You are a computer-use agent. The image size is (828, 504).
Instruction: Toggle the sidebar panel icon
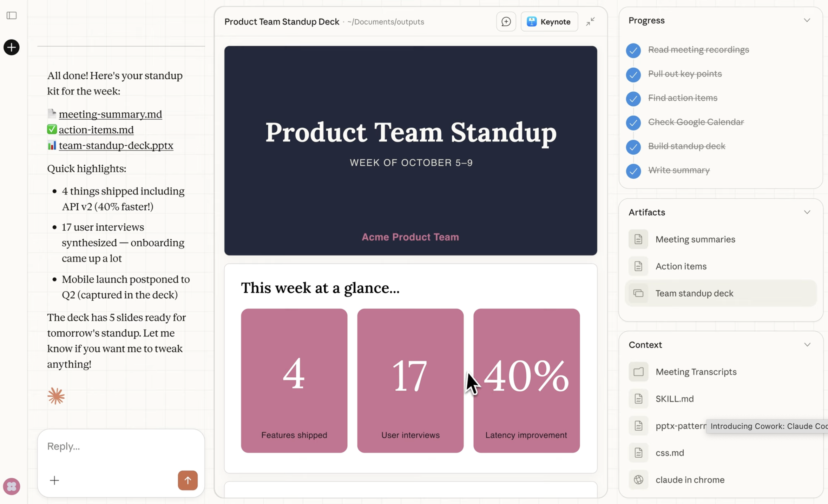(x=12, y=15)
